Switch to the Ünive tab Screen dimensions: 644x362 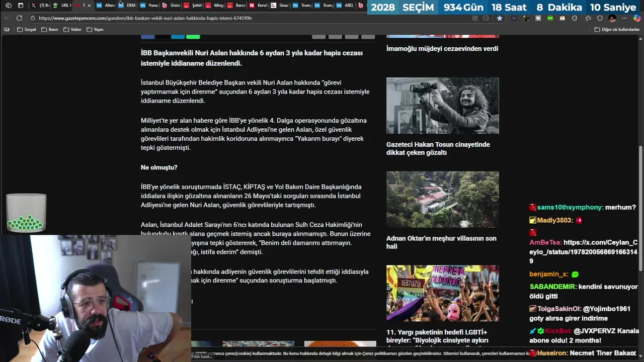point(172,6)
